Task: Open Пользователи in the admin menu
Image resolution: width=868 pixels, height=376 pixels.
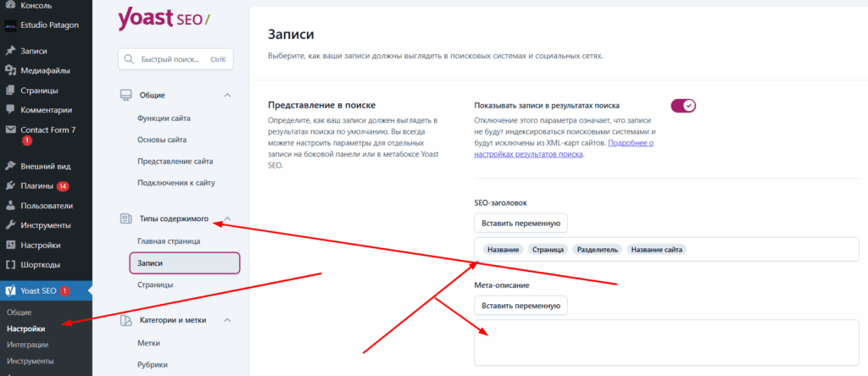Action: [x=46, y=206]
